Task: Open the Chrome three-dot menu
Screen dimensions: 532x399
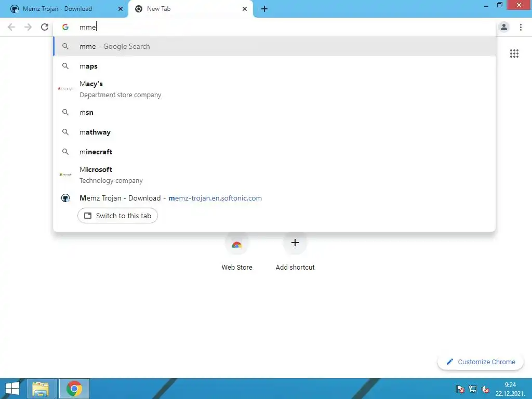Action: (x=521, y=27)
